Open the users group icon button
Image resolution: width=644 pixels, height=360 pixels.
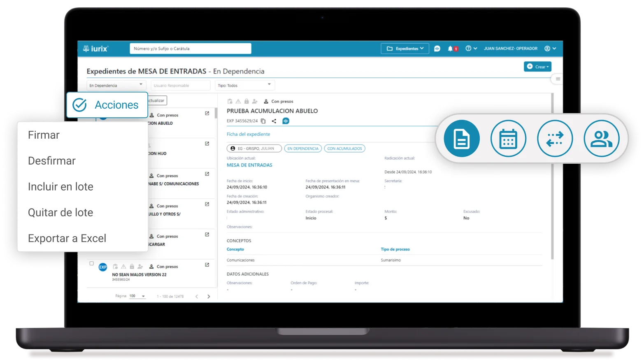(601, 139)
